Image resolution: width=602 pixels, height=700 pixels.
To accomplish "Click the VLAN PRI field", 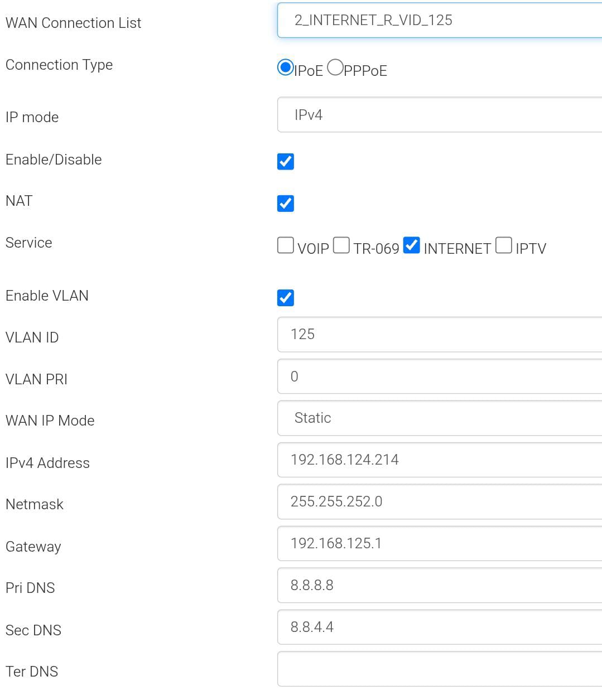I will (x=440, y=376).
